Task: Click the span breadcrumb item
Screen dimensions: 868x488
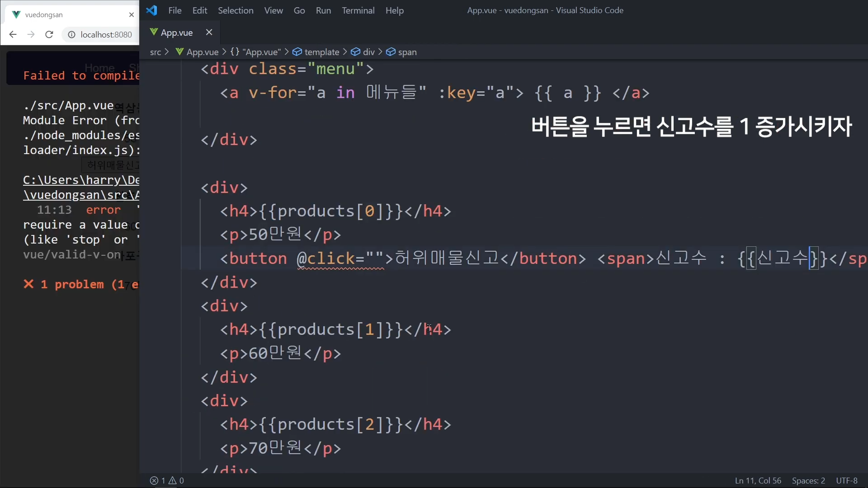Action: tap(407, 52)
